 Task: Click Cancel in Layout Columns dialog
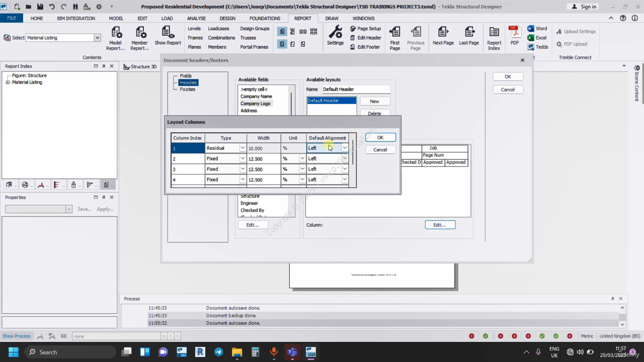(x=380, y=150)
